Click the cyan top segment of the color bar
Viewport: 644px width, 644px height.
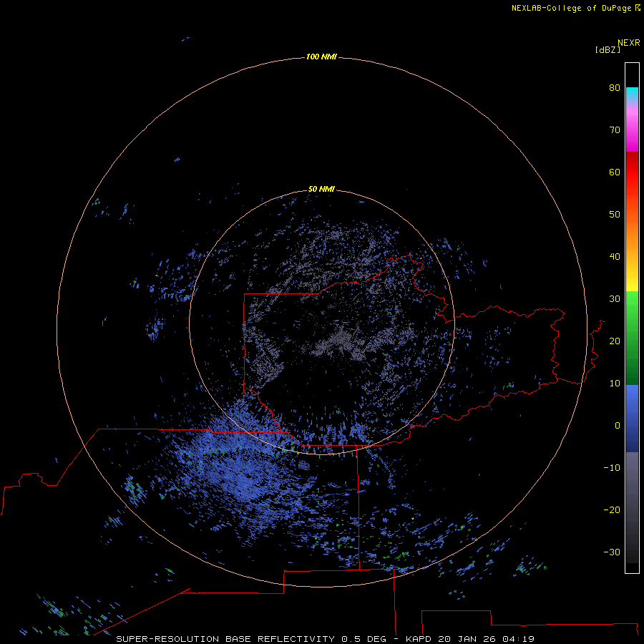(632, 92)
